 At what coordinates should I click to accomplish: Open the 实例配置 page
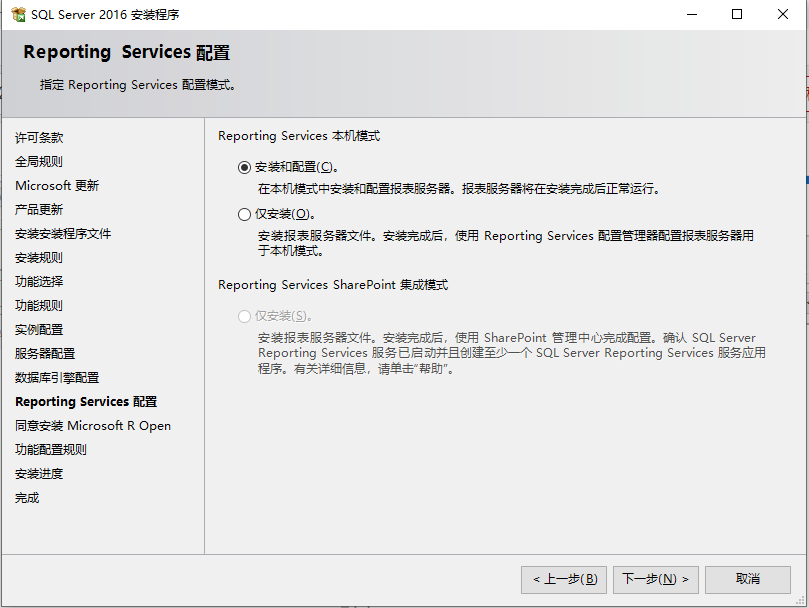(38, 329)
